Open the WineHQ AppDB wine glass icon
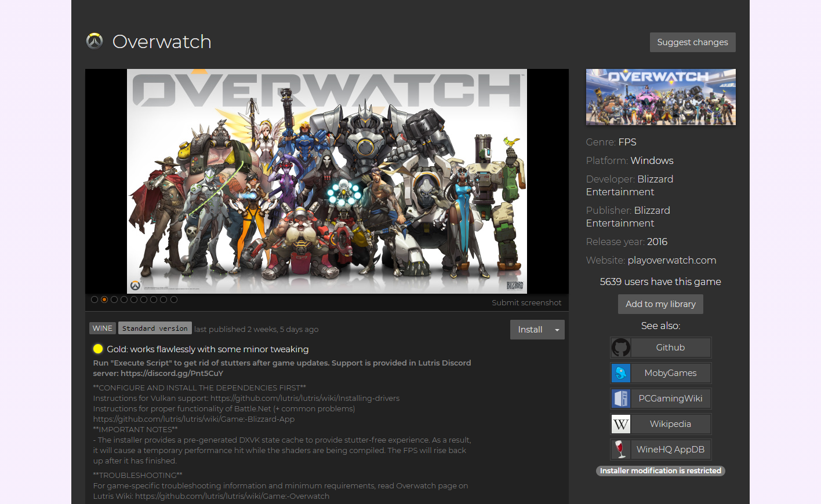This screenshot has width=821, height=504. 621,450
